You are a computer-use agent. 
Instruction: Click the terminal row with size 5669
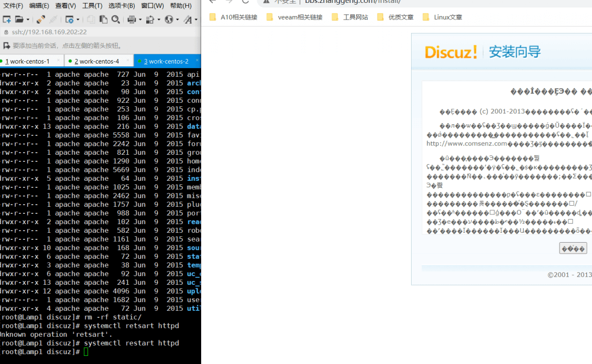(101, 170)
